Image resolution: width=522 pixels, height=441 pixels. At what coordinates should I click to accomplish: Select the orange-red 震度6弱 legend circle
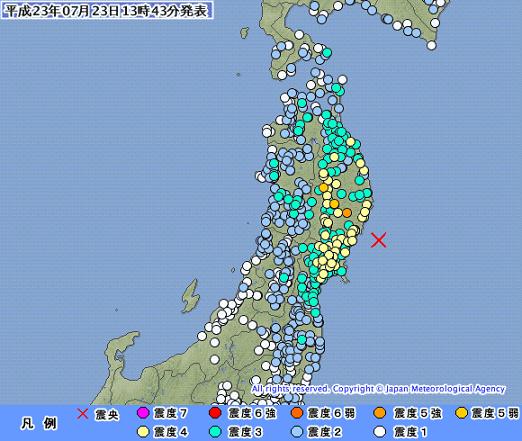pyautogui.click(x=297, y=413)
